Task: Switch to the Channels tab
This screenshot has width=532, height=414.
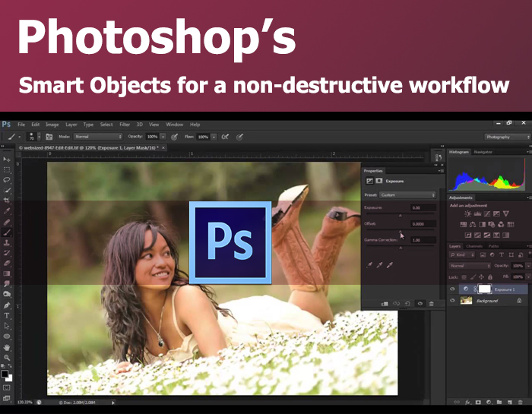Action: pos(474,246)
